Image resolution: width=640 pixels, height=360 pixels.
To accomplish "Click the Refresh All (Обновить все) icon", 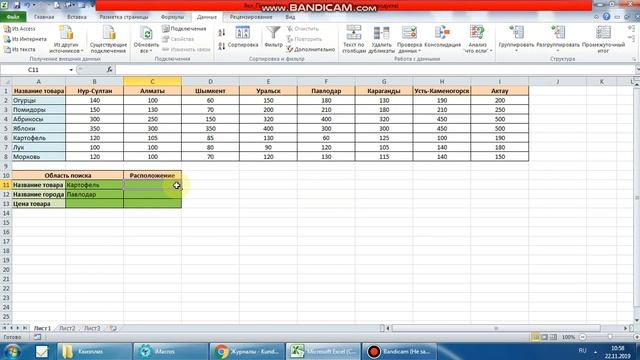I will point(146,33).
